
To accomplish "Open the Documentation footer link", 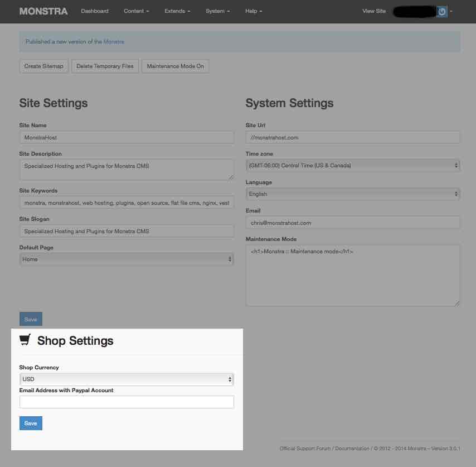I will pyautogui.click(x=353, y=449).
